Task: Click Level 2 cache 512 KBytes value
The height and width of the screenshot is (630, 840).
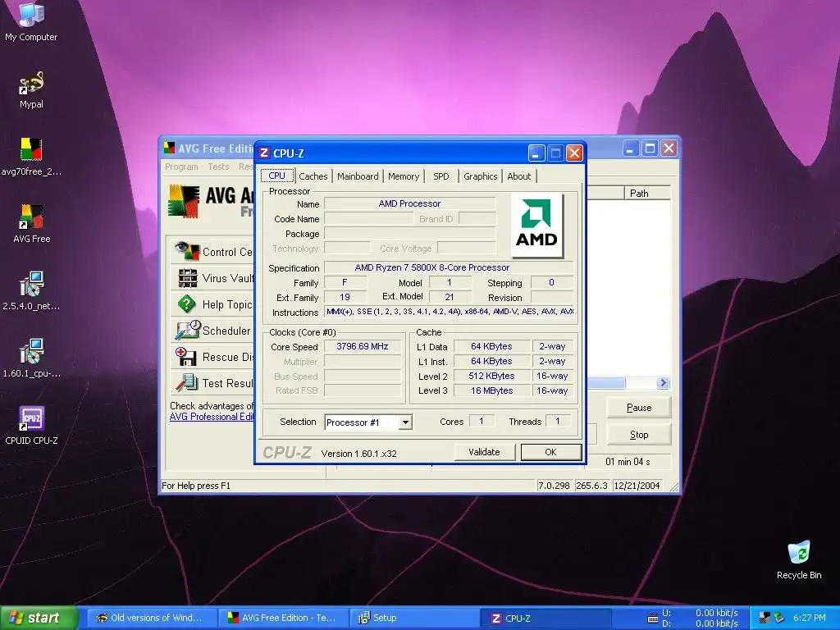Action: coord(492,376)
